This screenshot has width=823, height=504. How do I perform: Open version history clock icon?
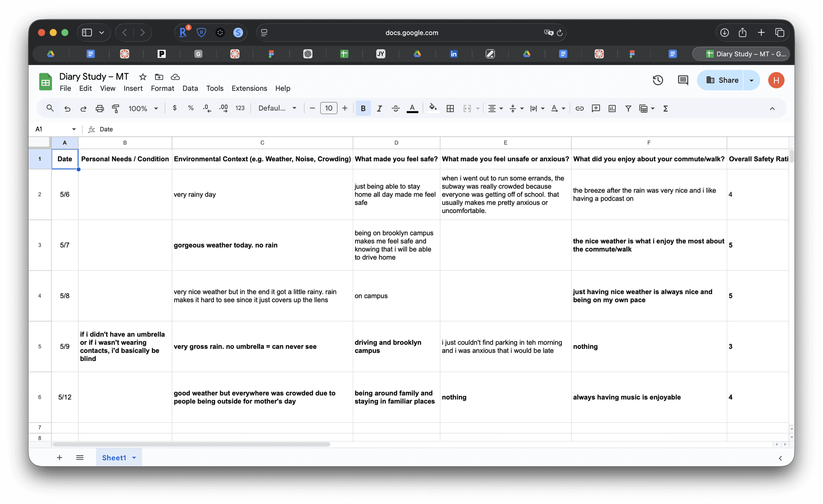[x=658, y=80]
